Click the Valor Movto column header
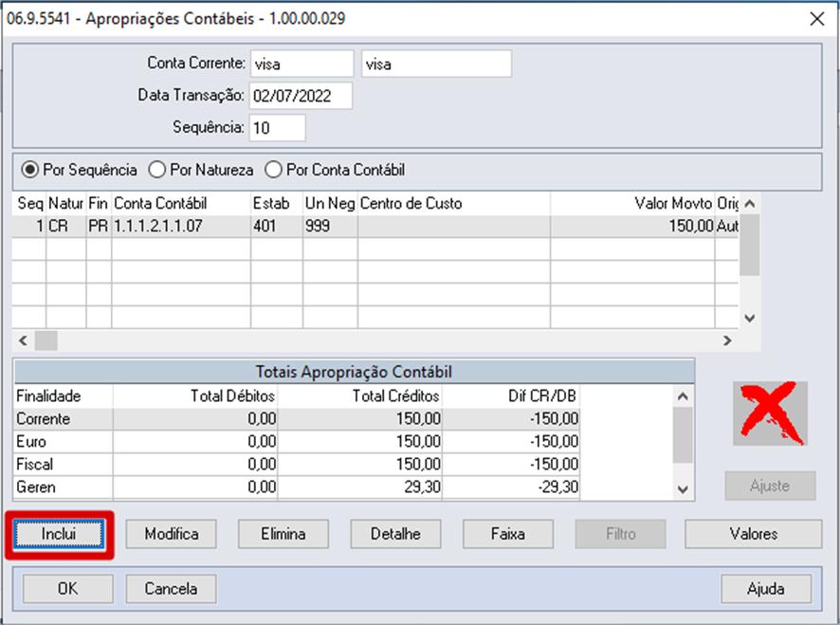 (x=632, y=204)
